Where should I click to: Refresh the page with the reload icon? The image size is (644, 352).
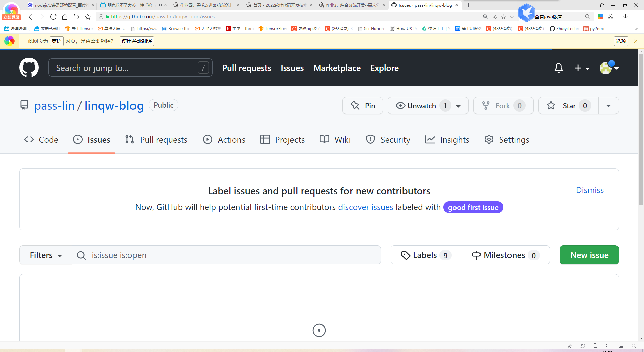click(x=53, y=17)
